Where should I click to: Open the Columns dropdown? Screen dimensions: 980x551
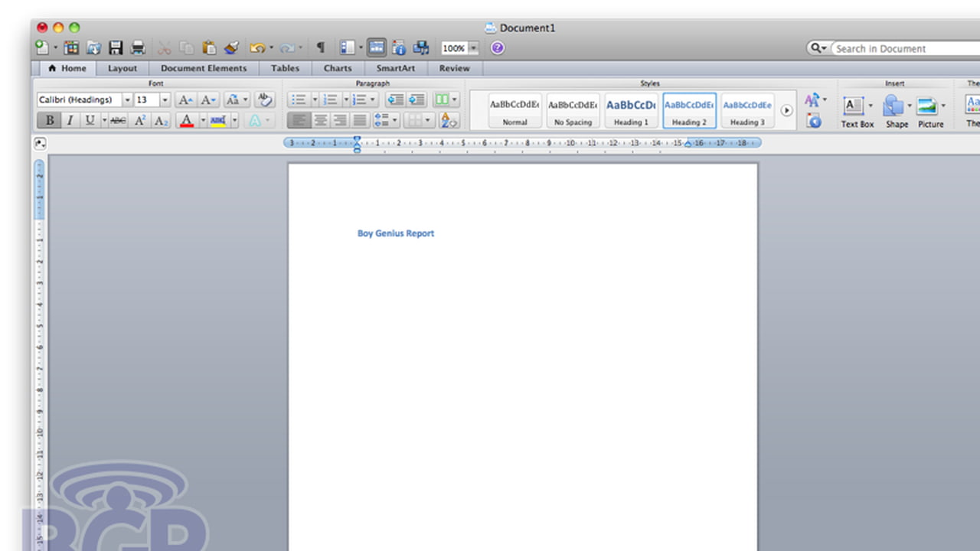[446, 100]
